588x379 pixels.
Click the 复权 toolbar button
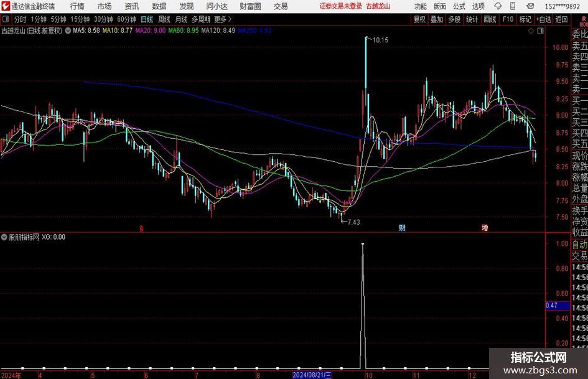pos(419,19)
